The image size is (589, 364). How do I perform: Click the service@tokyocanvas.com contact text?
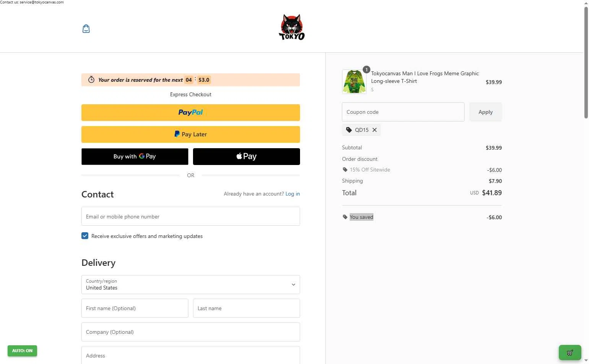pyautogui.click(x=42, y=2)
